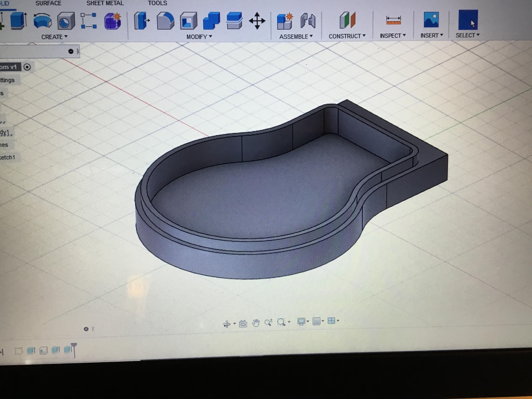Click the Viewports four-pane icon
The width and height of the screenshot is (532, 399).
pyautogui.click(x=331, y=321)
